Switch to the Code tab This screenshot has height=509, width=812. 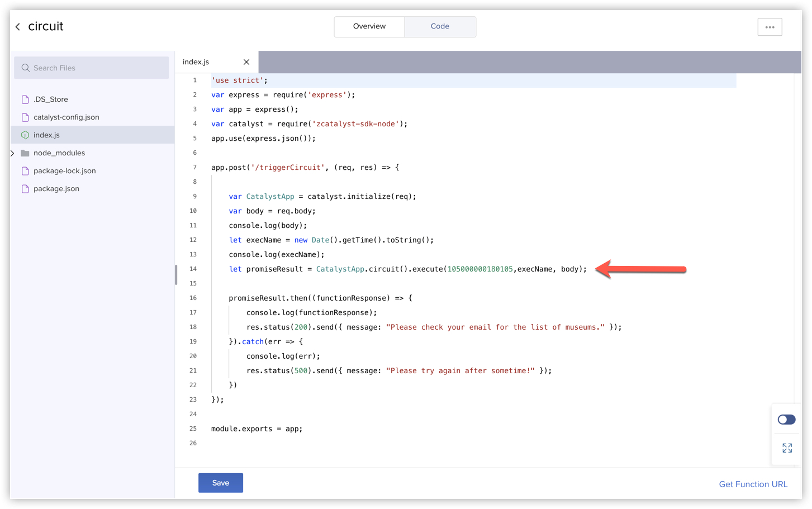[440, 27]
